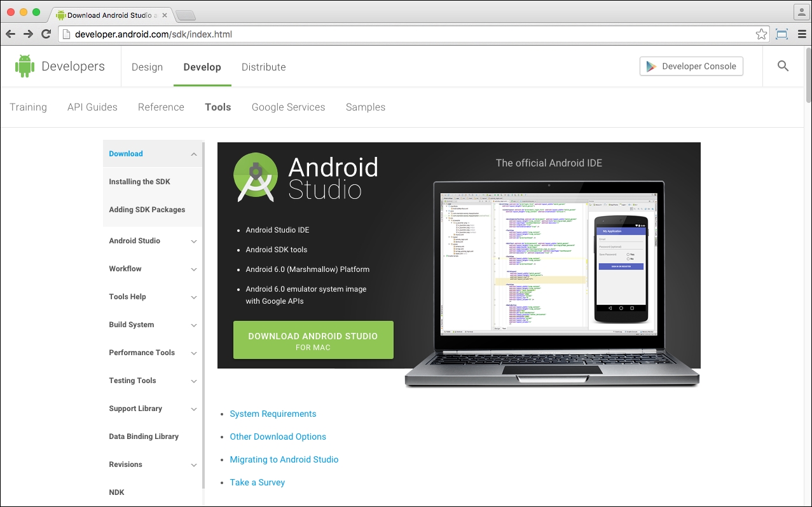
Task: Open the Developer Console button
Action: click(691, 66)
